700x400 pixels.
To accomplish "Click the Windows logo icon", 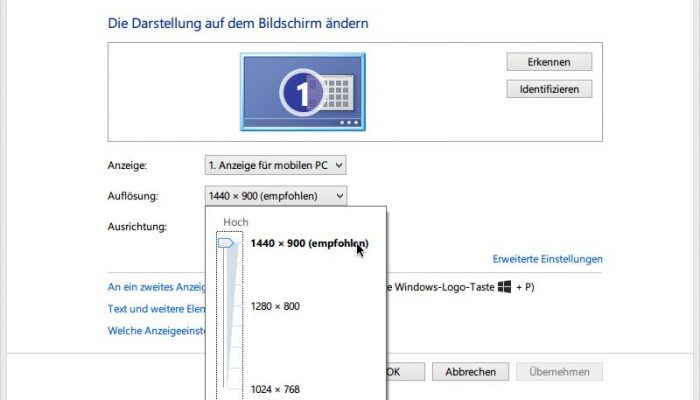I will (504, 287).
